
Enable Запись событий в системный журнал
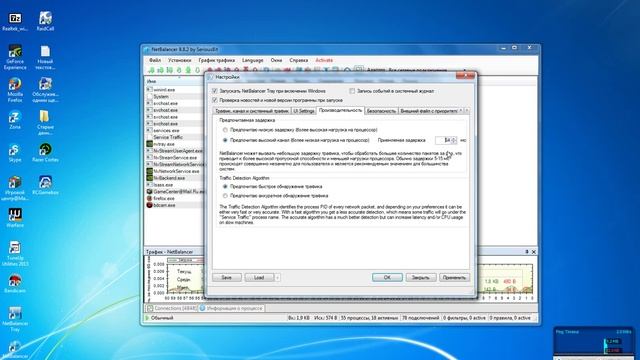point(352,91)
